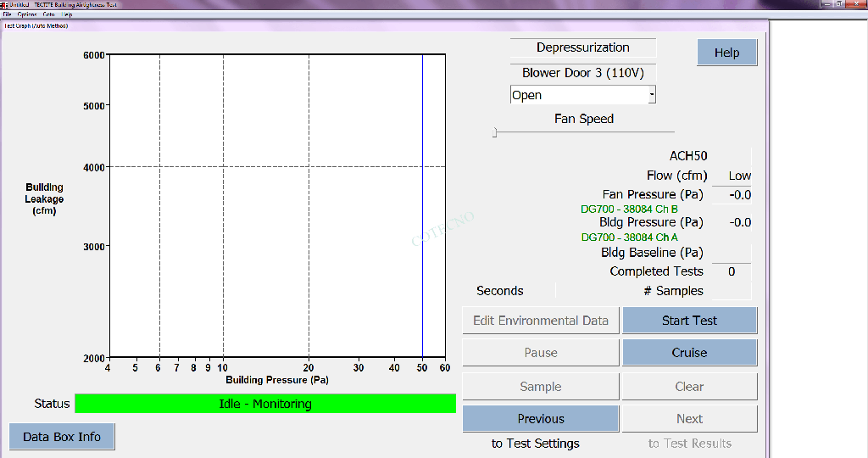Open the Goto menu
Viewport: 868px width, 458px height.
[x=49, y=14]
